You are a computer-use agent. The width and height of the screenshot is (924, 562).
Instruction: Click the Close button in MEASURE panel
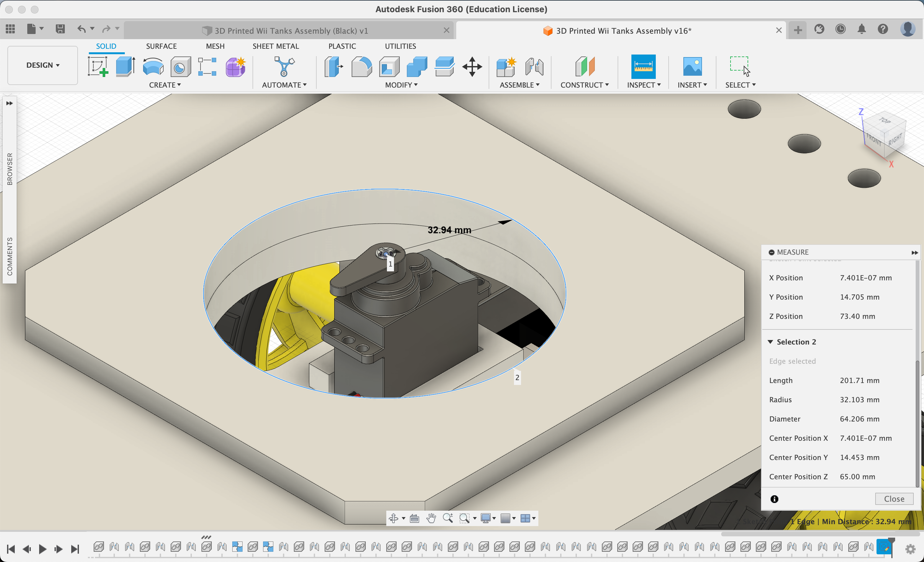click(x=894, y=499)
